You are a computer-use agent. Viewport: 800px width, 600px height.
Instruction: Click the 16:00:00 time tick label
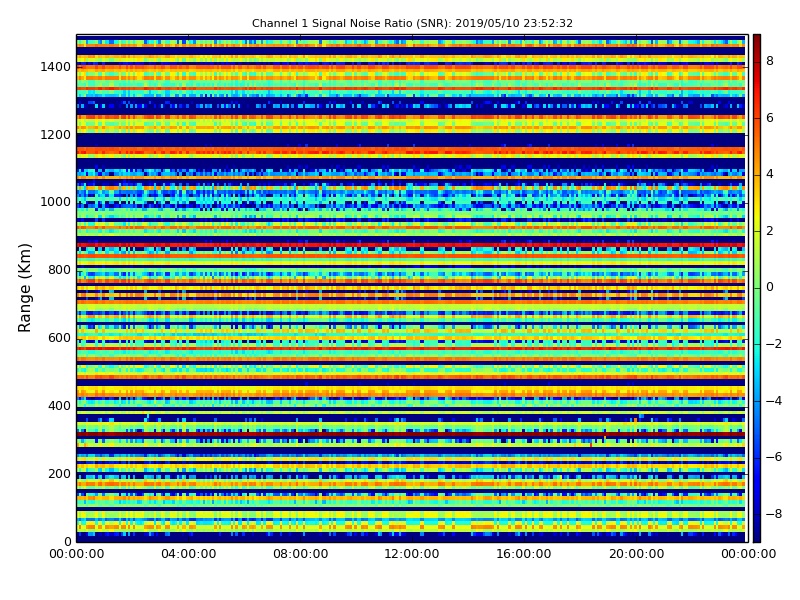click(x=524, y=554)
